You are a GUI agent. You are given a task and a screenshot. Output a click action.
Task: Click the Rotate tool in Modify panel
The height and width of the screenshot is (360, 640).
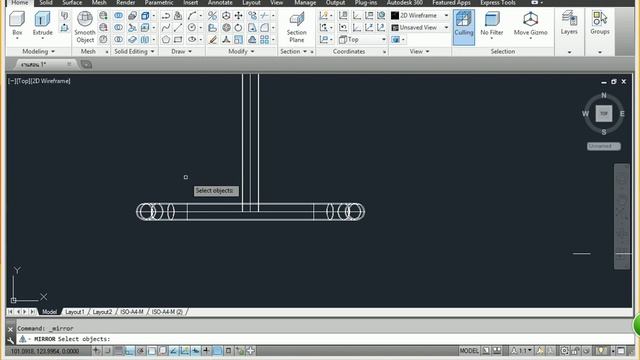pyautogui.click(x=238, y=28)
